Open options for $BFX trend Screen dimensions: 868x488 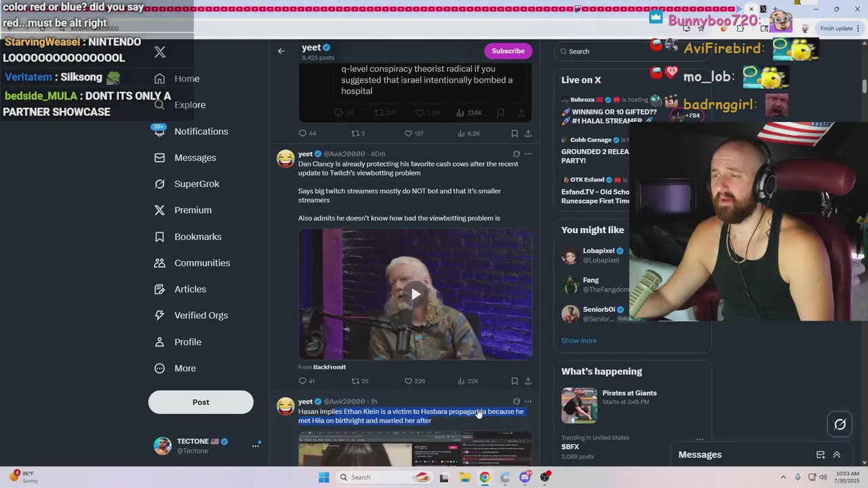click(700, 439)
